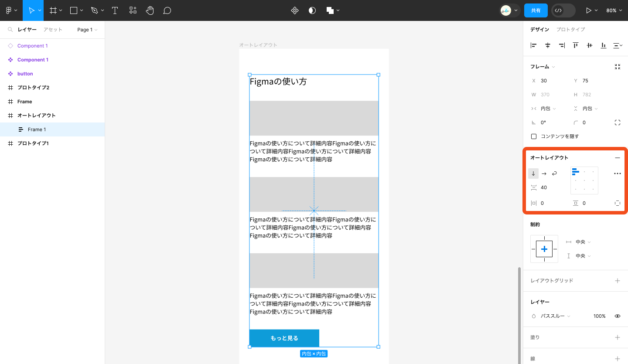Select the Comment tool
This screenshot has width=628, height=364.
click(167, 10)
